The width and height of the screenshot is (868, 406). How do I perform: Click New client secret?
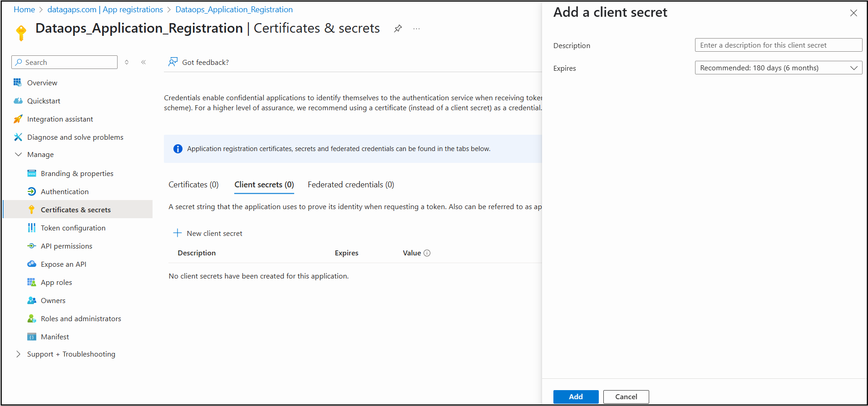(208, 233)
